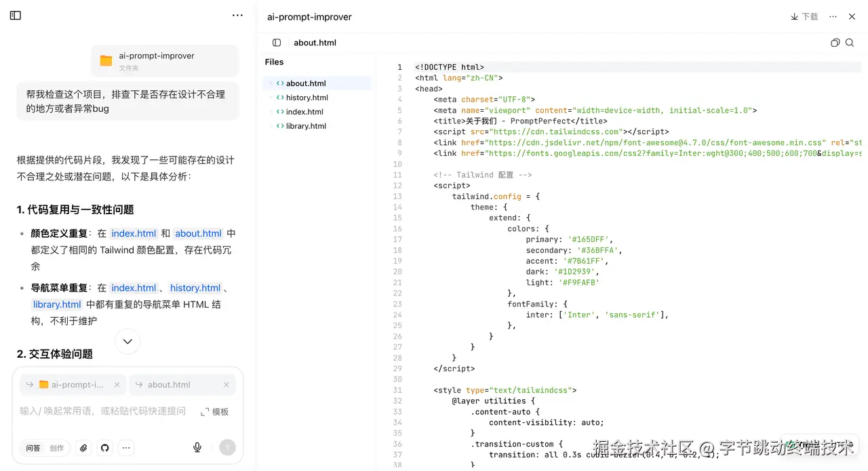Click the tailwind.config code line
The height and width of the screenshot is (471, 868).
click(496, 197)
